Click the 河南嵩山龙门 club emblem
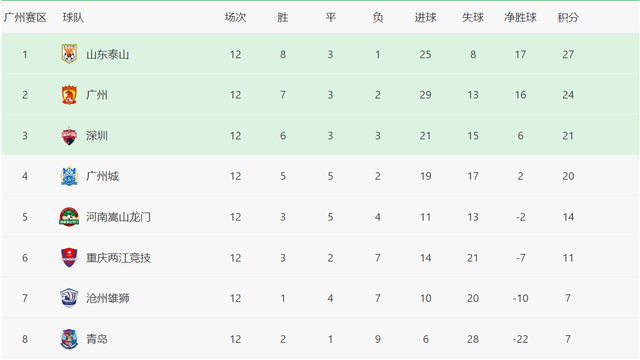The height and width of the screenshot is (360, 640). [69, 217]
